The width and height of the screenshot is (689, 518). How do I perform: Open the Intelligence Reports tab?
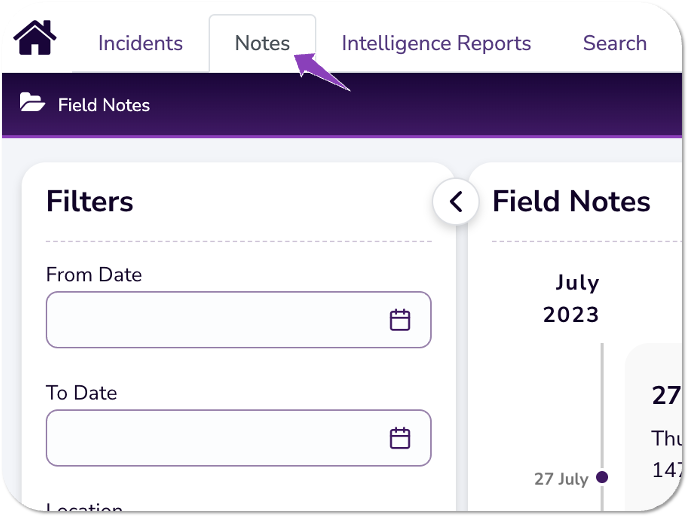[436, 43]
